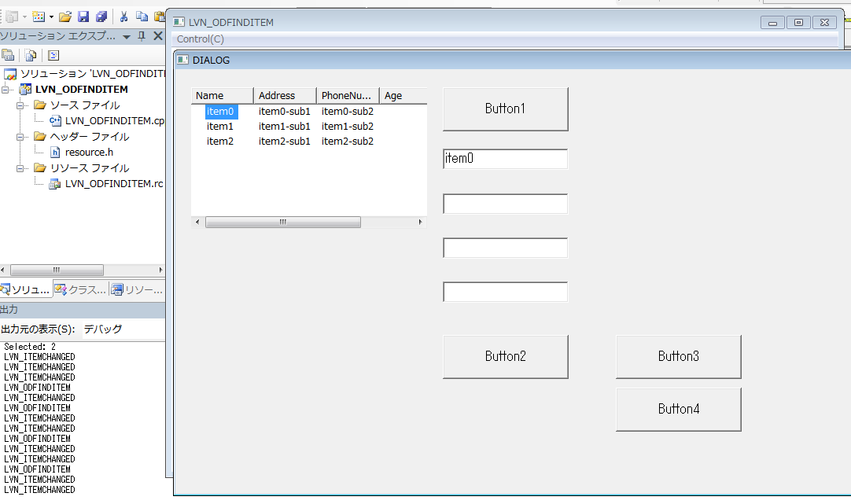Collapse the ヘッダー ファイル folder

tap(20, 137)
